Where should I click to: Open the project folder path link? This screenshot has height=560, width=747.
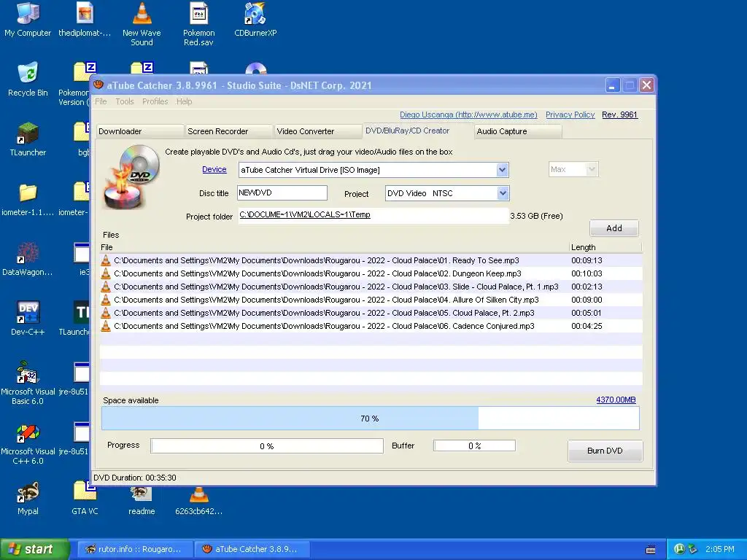tap(305, 215)
